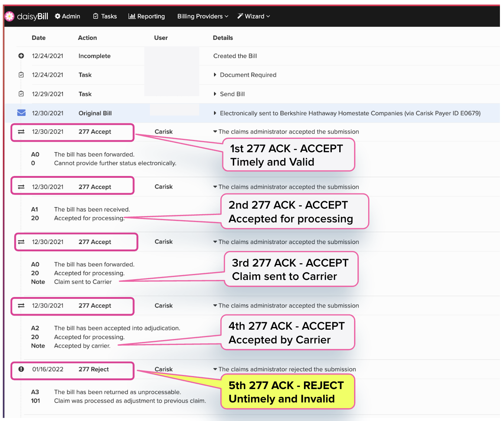Open the Admin gear menu
The height and width of the screenshot is (421, 504).
point(68,16)
